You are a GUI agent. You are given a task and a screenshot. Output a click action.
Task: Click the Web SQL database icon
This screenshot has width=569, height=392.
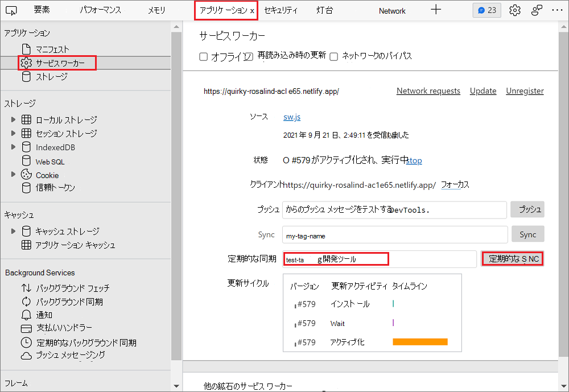[x=26, y=161]
